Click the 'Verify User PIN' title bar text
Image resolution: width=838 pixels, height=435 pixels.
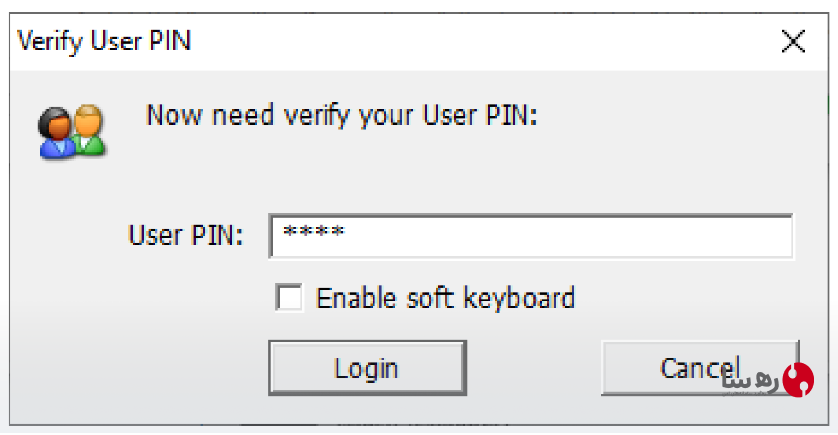[x=104, y=41]
